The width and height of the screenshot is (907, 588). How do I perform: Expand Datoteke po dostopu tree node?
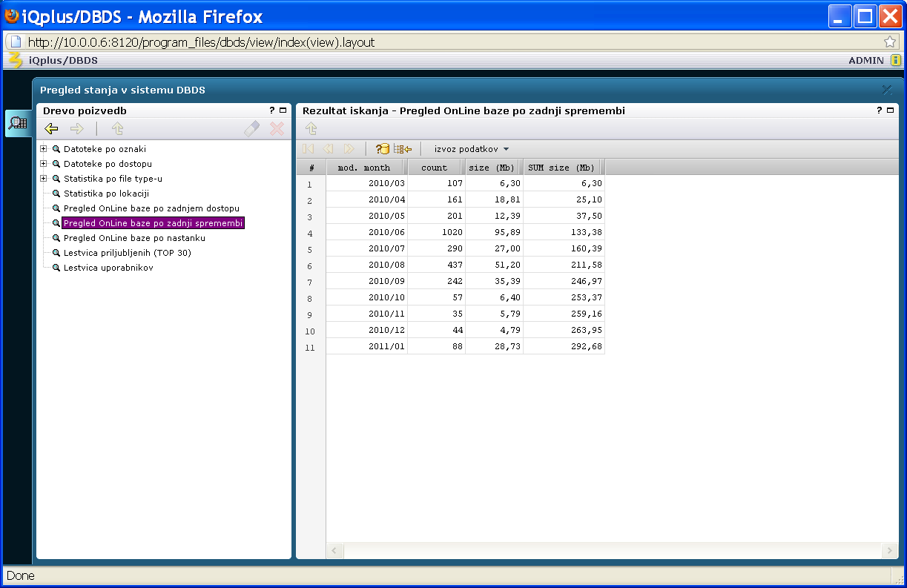pyautogui.click(x=44, y=164)
